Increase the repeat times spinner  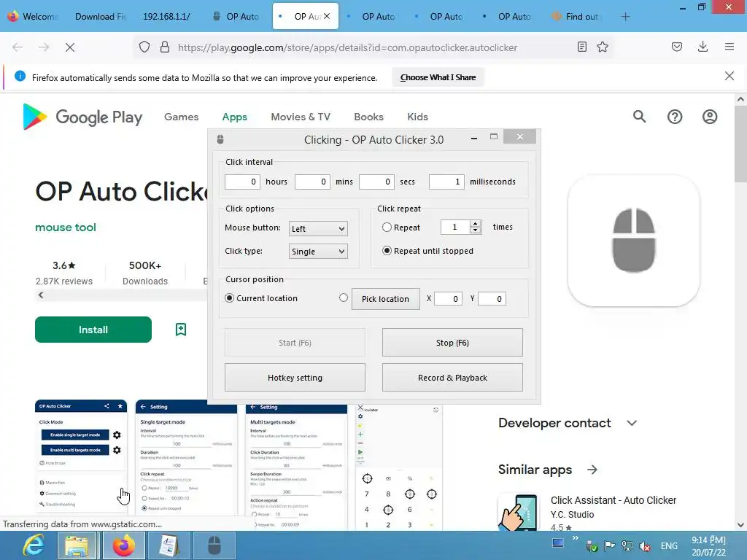point(475,223)
